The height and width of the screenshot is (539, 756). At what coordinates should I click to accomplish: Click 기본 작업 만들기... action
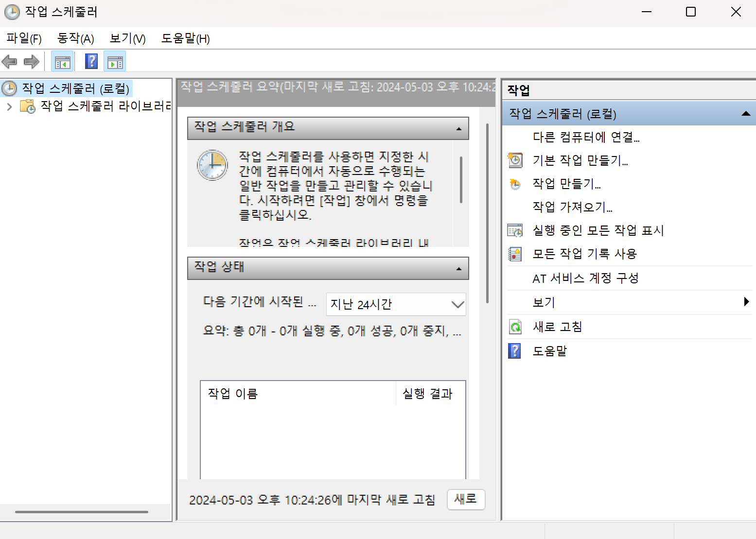(x=580, y=160)
